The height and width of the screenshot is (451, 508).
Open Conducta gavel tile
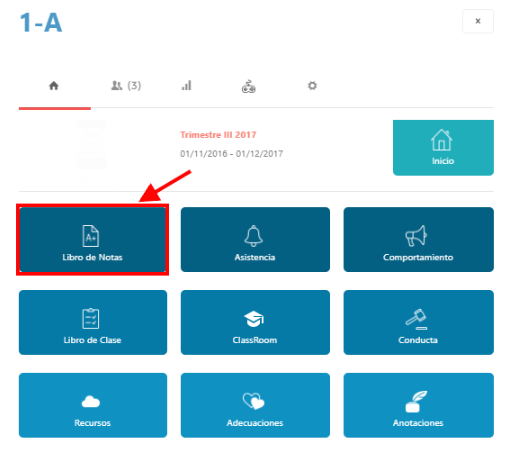pos(418,322)
